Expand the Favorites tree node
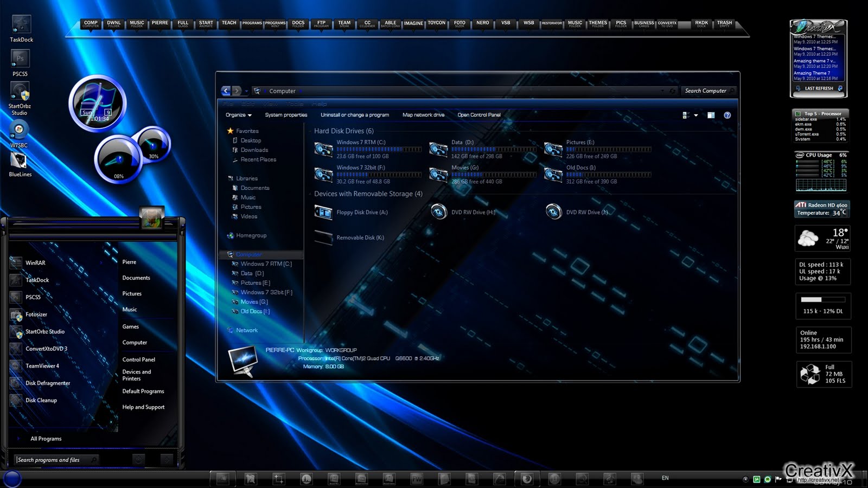Viewport: 868px width, 488px height. click(242, 131)
